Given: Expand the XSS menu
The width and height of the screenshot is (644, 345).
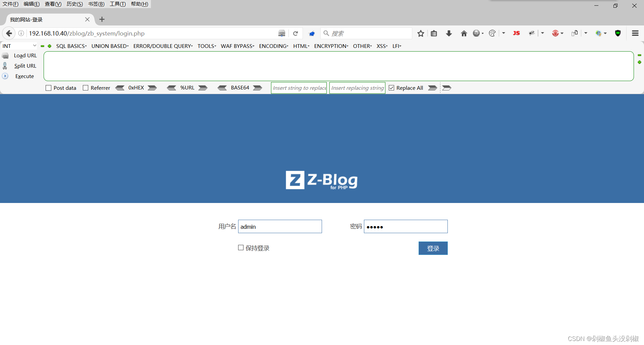Looking at the screenshot, I should (x=382, y=46).
